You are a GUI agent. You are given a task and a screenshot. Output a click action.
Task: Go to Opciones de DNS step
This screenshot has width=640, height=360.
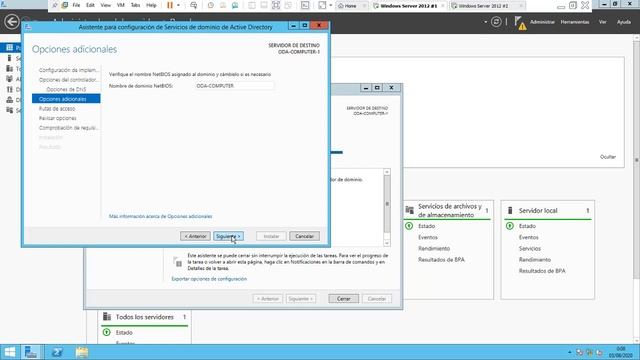tap(66, 89)
